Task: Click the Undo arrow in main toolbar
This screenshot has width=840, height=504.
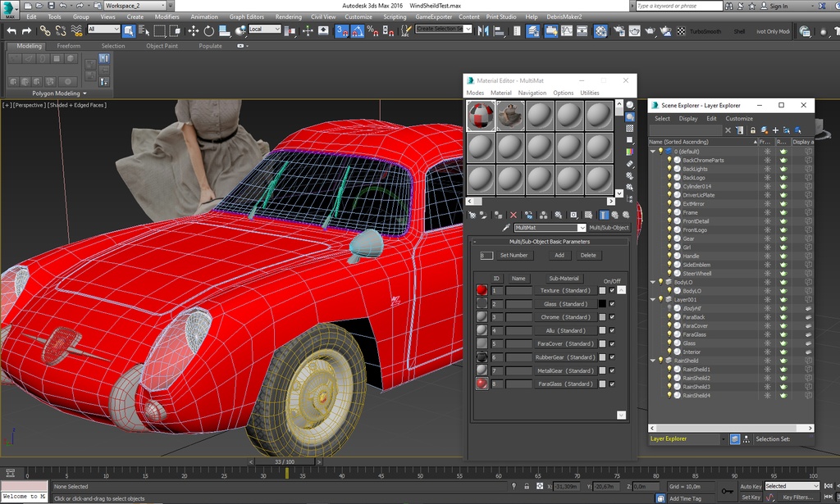Action: (11, 30)
